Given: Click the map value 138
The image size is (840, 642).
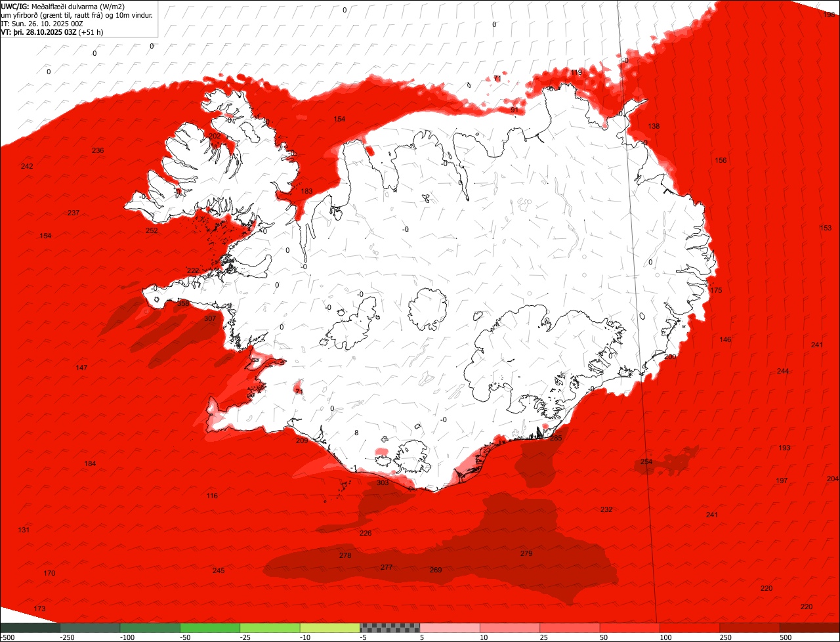Looking at the screenshot, I should (654, 126).
